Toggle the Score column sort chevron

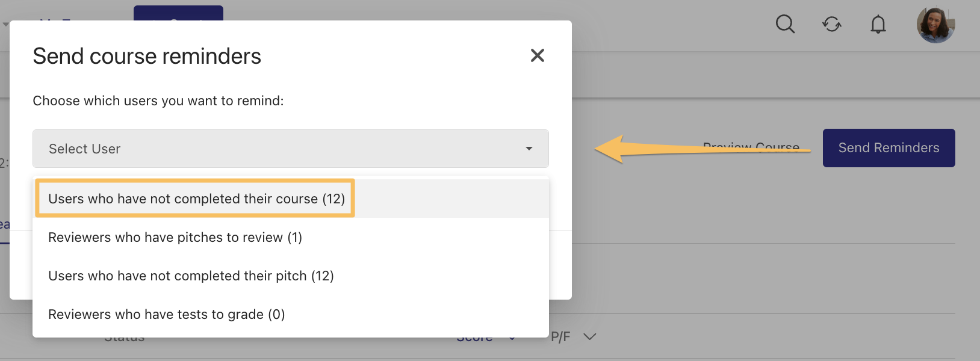tap(512, 338)
